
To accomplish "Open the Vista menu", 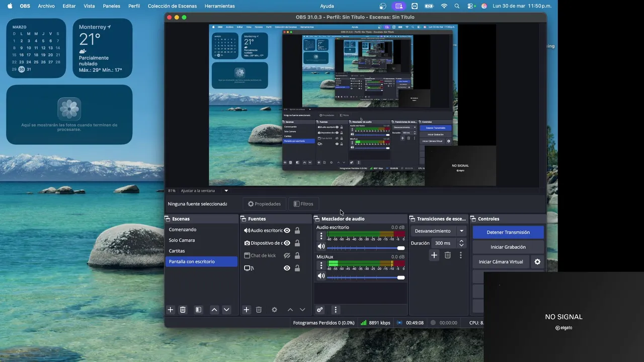I will click(89, 6).
